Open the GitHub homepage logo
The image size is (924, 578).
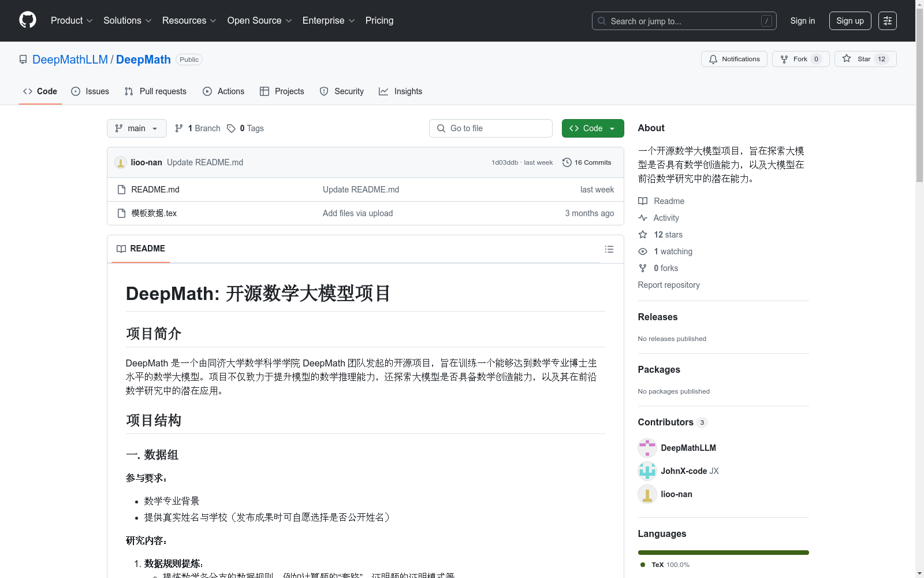pos(28,20)
